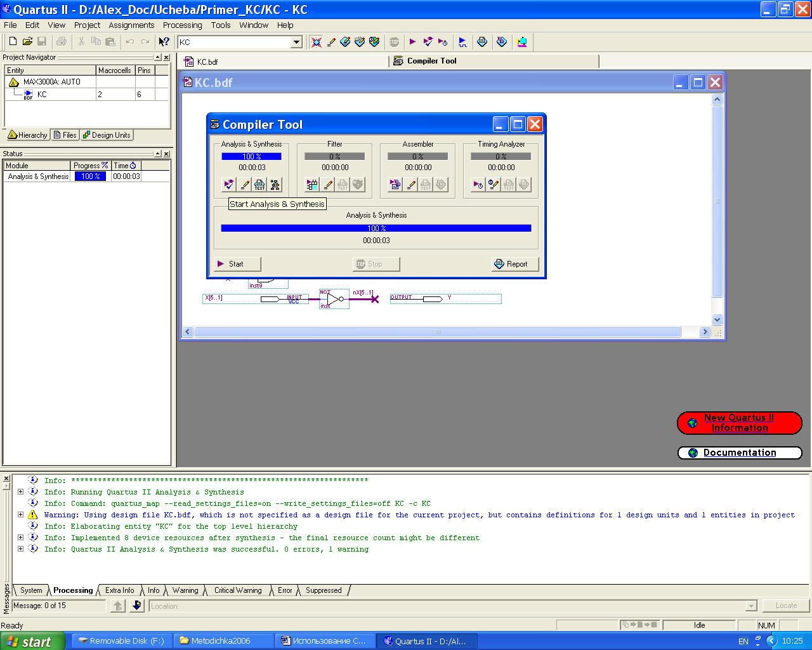The width and height of the screenshot is (812, 650).
Task: Open the Assignments menu
Action: [x=131, y=25]
